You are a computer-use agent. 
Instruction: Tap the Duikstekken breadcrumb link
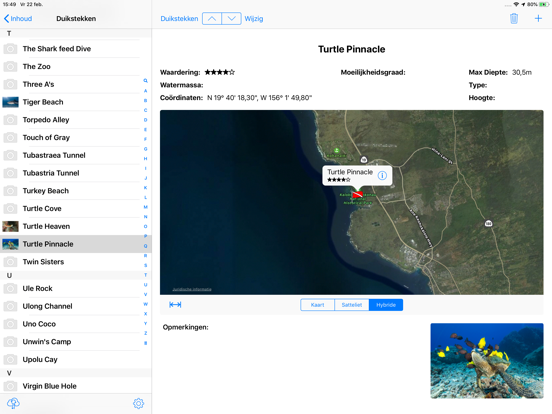179,19
